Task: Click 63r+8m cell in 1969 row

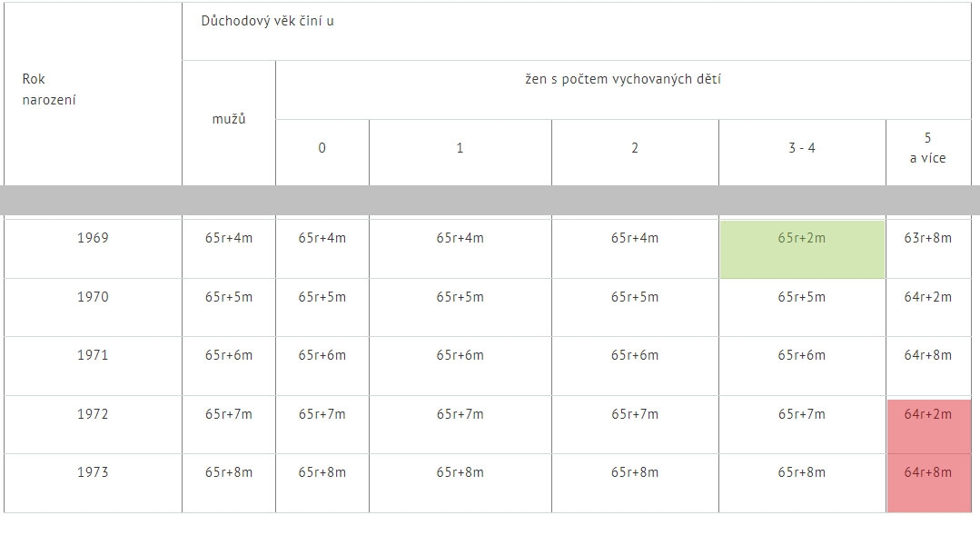Action: tap(928, 238)
